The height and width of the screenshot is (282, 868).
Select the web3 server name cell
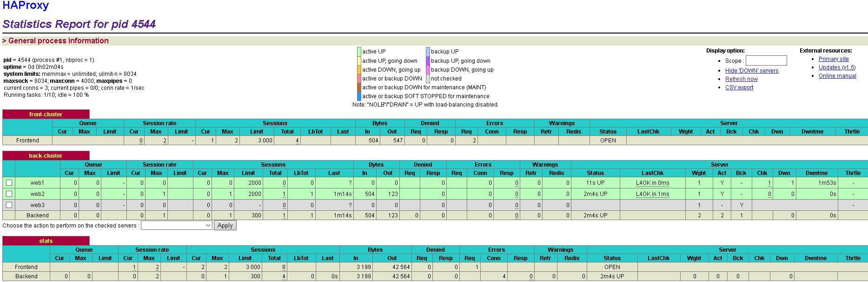[37, 205]
